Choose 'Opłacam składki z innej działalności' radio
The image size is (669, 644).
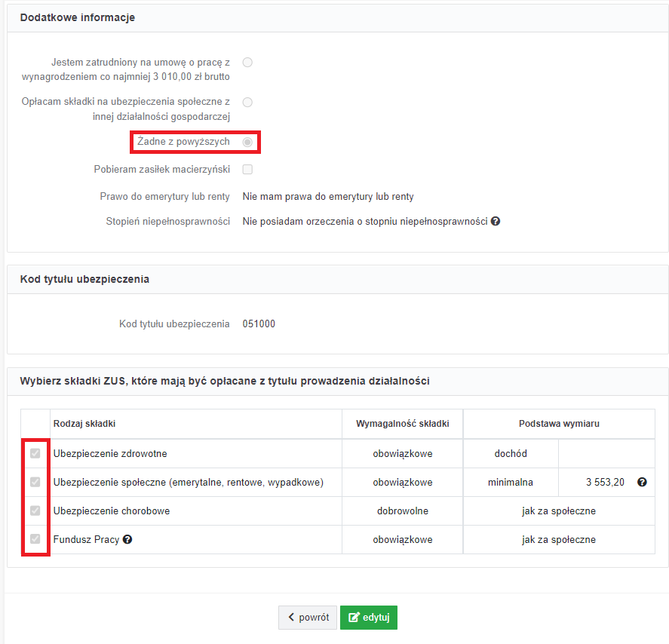pyautogui.click(x=247, y=102)
